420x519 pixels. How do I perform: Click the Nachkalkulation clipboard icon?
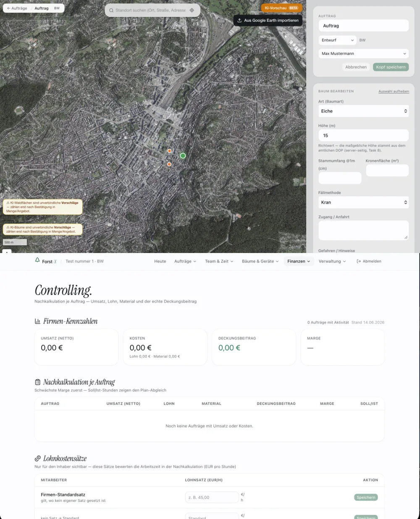coord(37,382)
